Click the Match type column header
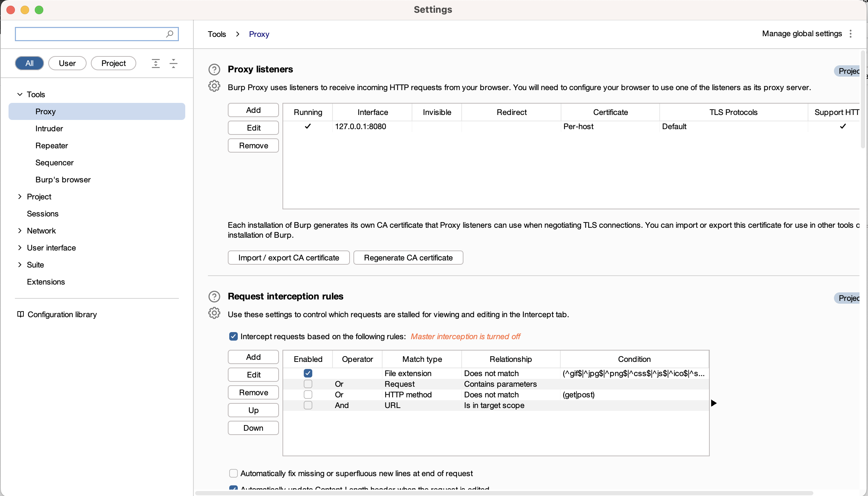868x496 pixels. pyautogui.click(x=422, y=359)
